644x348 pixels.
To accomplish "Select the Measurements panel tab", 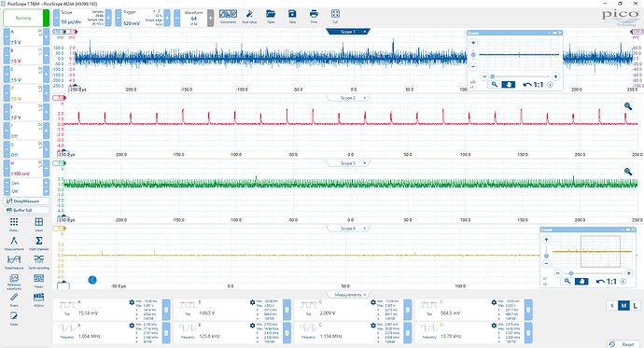I will (347, 295).
